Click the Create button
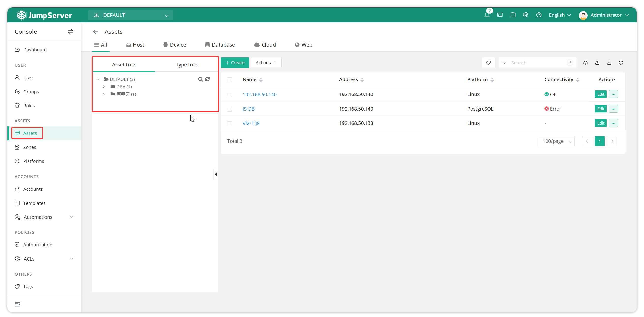644x317 pixels. click(x=235, y=63)
